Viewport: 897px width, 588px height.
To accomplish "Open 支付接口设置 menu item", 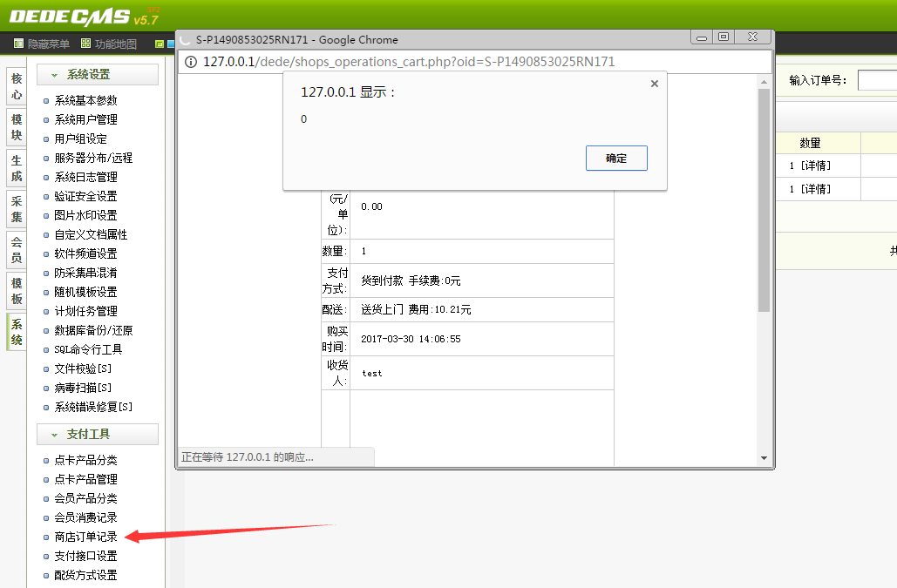I will (x=85, y=556).
